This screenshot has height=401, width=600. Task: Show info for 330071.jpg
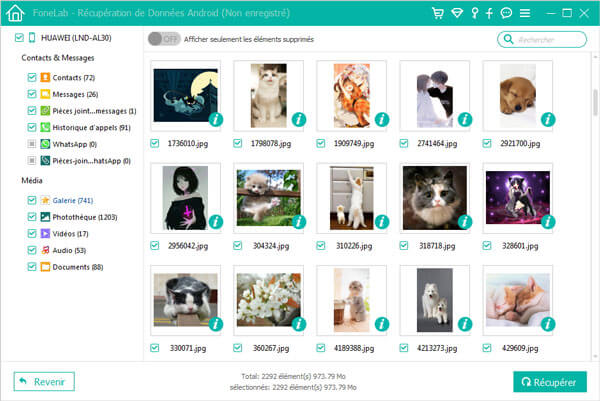click(x=216, y=324)
